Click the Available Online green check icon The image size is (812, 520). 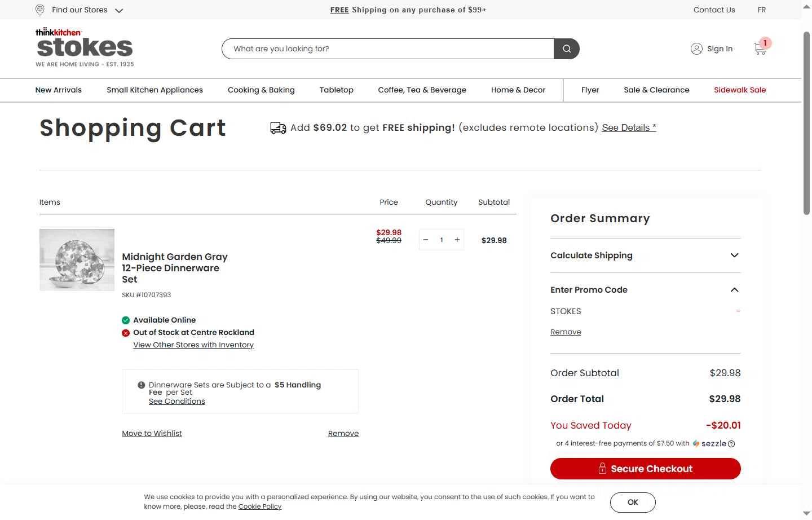pos(126,320)
